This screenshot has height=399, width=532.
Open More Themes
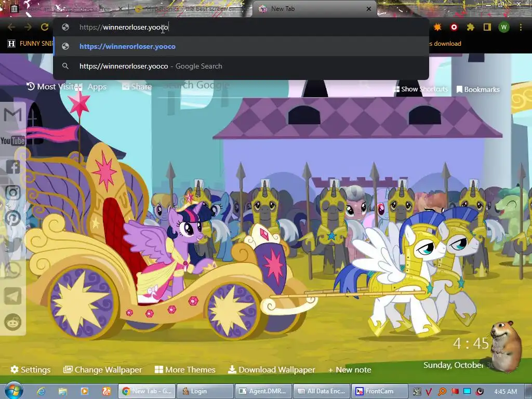pos(185,369)
